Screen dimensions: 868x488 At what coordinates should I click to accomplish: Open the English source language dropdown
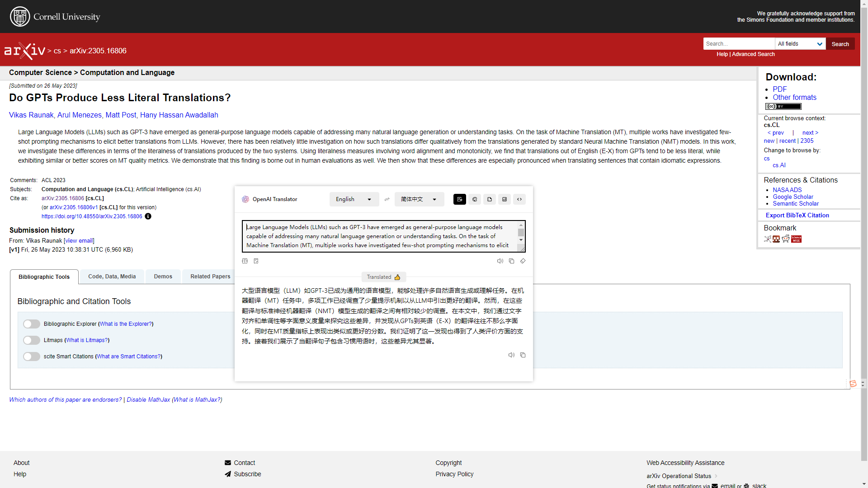pyautogui.click(x=354, y=199)
